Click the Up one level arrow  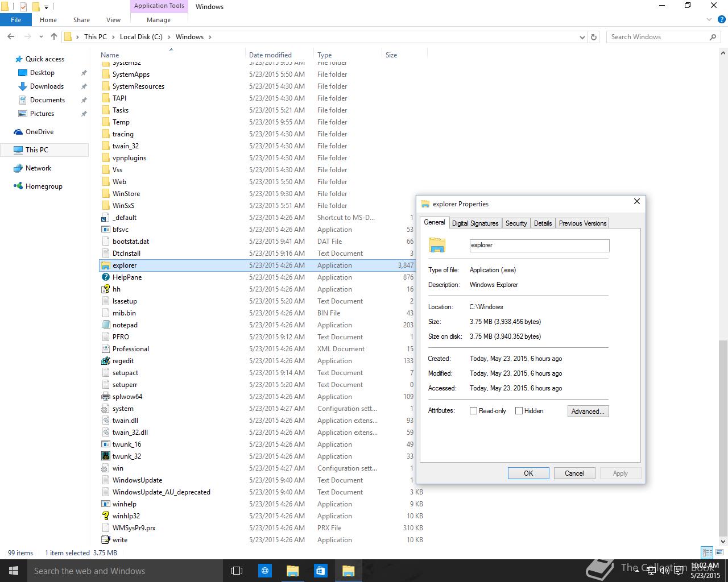coord(54,36)
